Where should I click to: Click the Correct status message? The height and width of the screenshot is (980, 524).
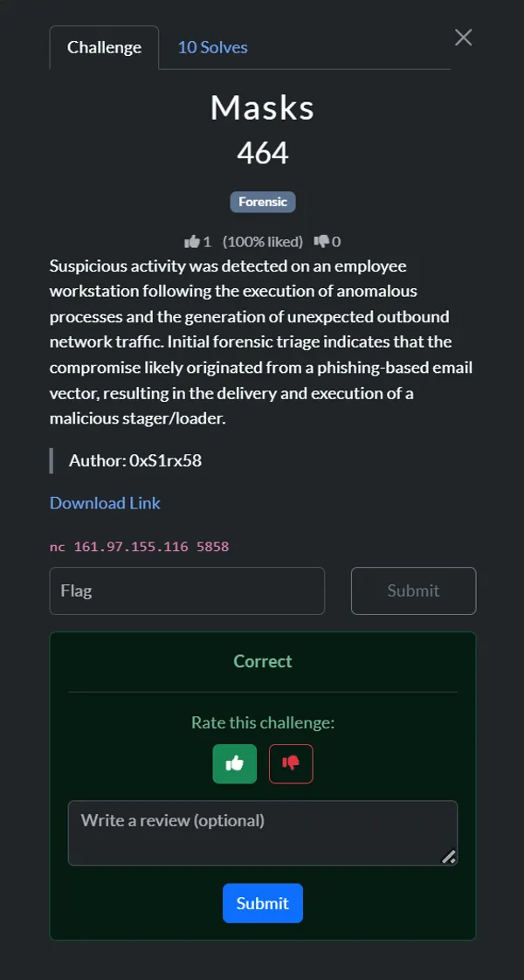[263, 661]
